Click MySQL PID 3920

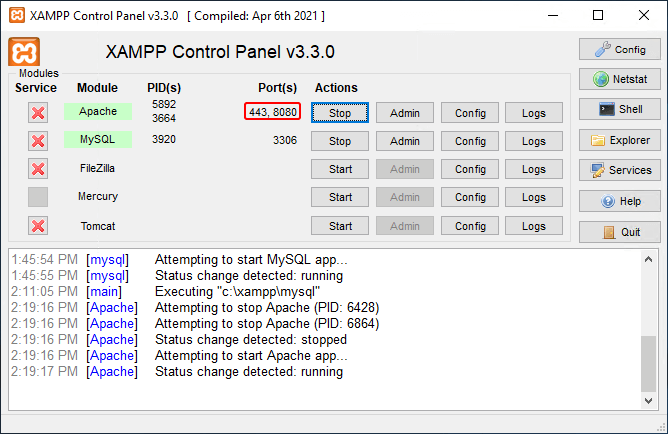(164, 139)
